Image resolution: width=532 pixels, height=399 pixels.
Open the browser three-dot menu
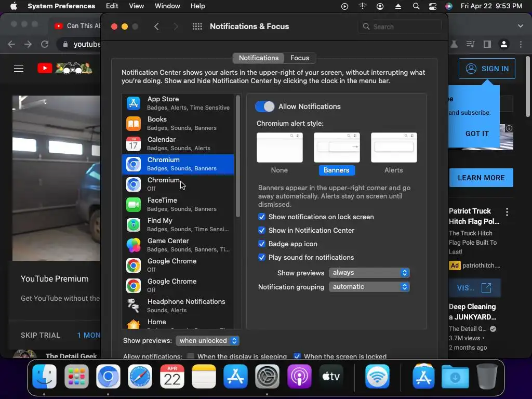tap(521, 44)
